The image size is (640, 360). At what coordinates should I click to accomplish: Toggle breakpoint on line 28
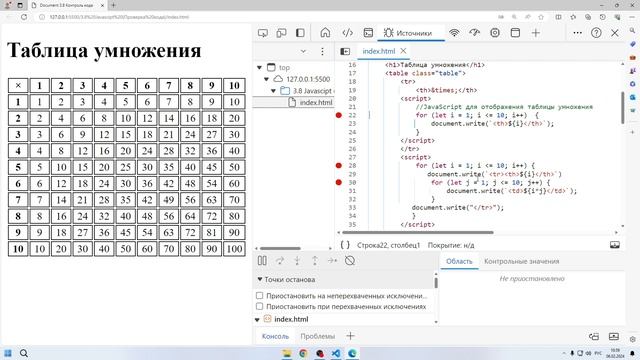[338, 165]
